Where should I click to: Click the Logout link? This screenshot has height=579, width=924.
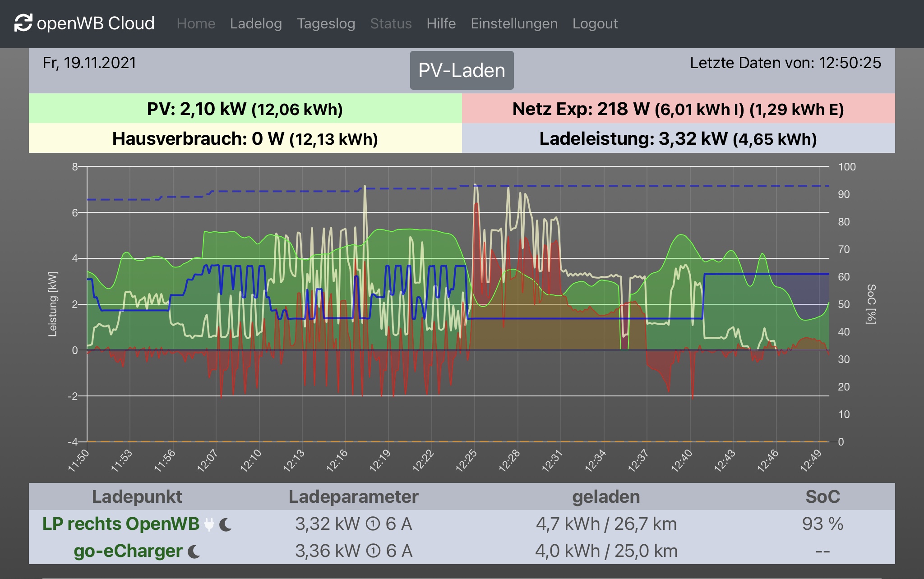595,23
